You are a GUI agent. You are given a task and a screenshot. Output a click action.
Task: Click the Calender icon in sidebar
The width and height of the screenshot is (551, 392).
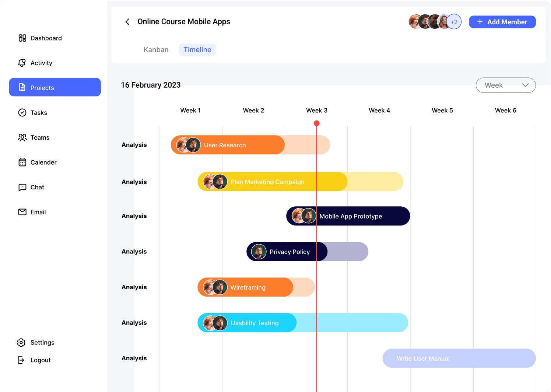pos(22,162)
